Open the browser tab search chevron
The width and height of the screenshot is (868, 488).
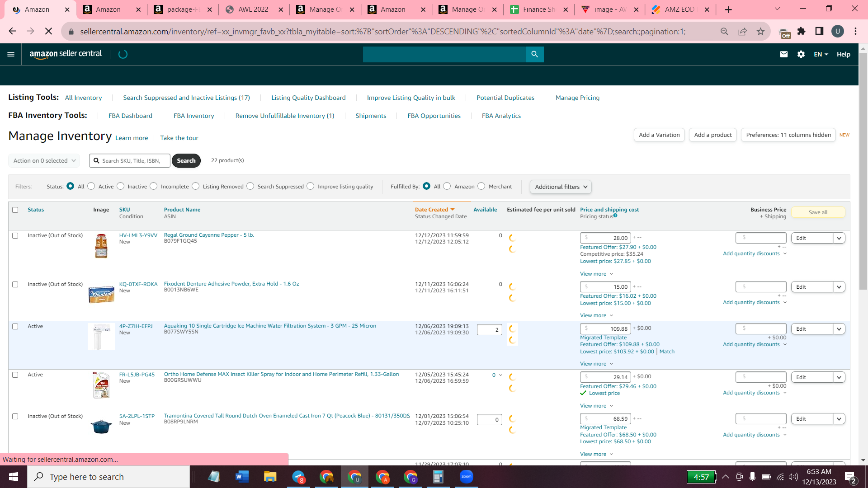coord(777,9)
